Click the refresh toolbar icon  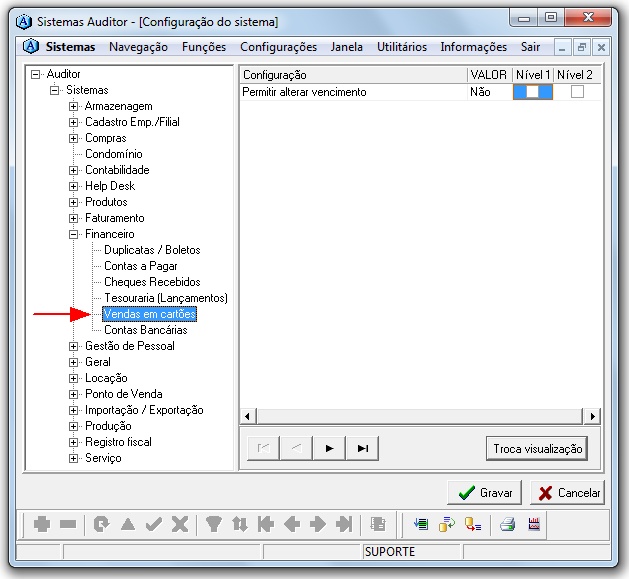coord(101,524)
